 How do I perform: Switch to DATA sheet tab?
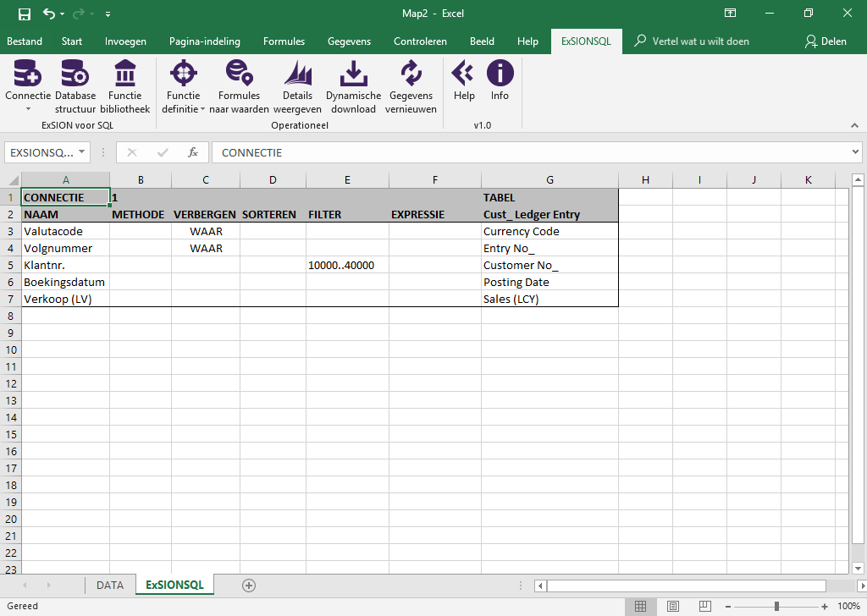[x=110, y=585]
